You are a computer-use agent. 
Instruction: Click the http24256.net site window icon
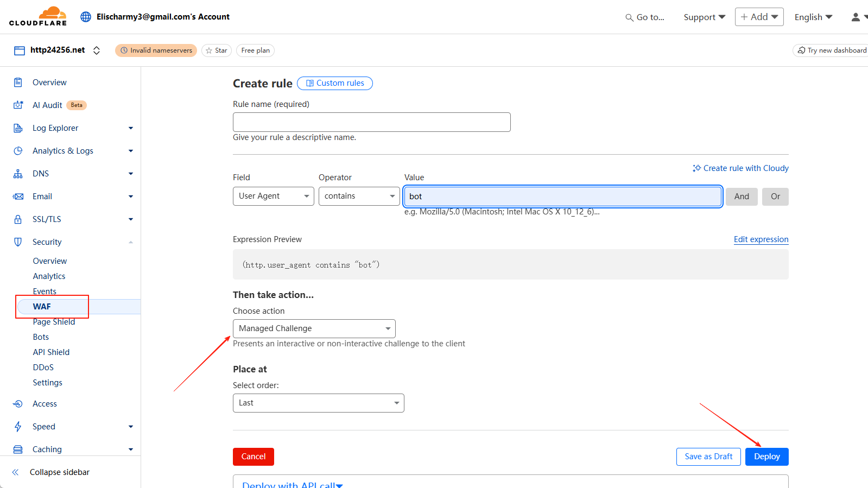[20, 50]
